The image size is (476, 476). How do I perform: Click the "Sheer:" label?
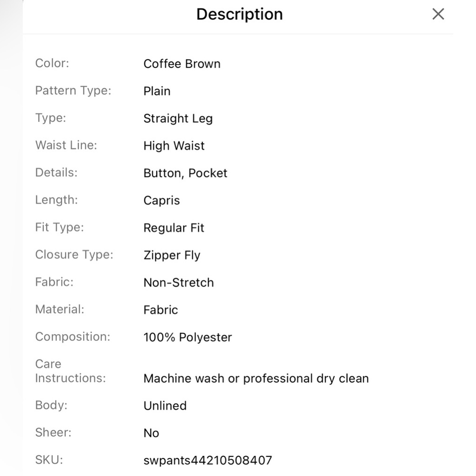[x=53, y=433]
